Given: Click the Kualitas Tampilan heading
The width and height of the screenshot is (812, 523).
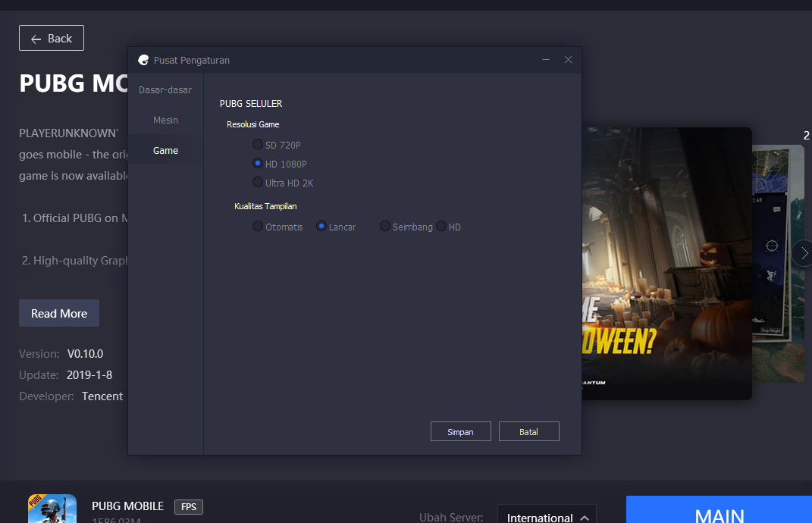Looking at the screenshot, I should (x=265, y=206).
